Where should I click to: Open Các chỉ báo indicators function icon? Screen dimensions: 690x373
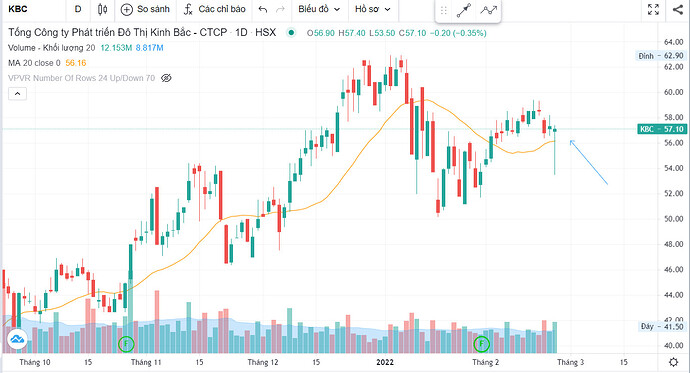[x=188, y=9]
